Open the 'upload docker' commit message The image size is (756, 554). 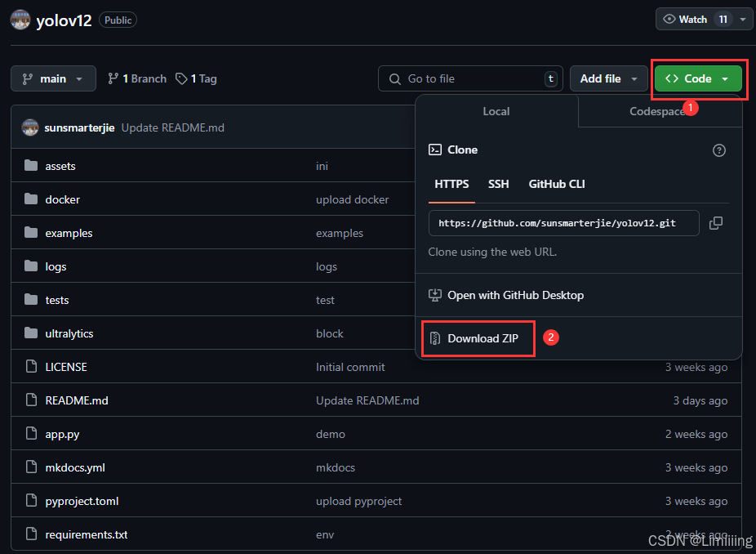353,200
